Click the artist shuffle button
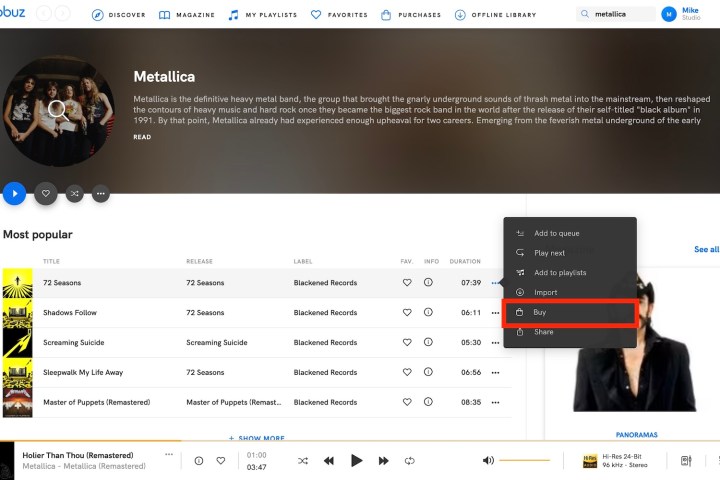The image size is (720, 480). (x=73, y=194)
